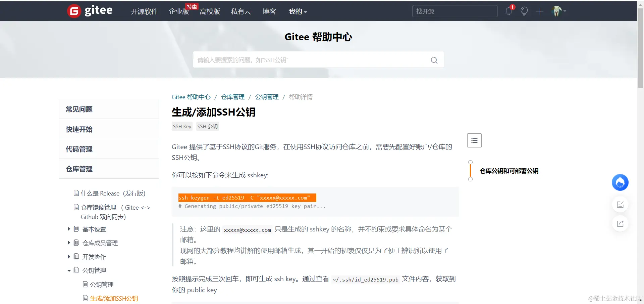Image resolution: width=644 pixels, height=304 pixels.
Task: Focus the 搜开源 search box
Action: [x=455, y=11]
